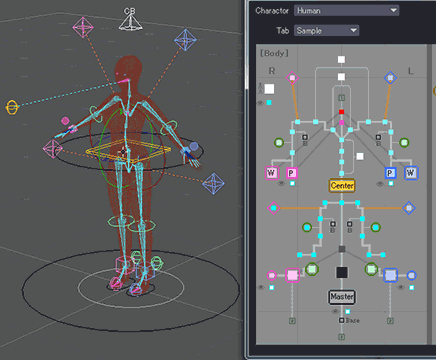
Task: Toggle the eye visibility square under the figure icon
Action: click(269, 103)
